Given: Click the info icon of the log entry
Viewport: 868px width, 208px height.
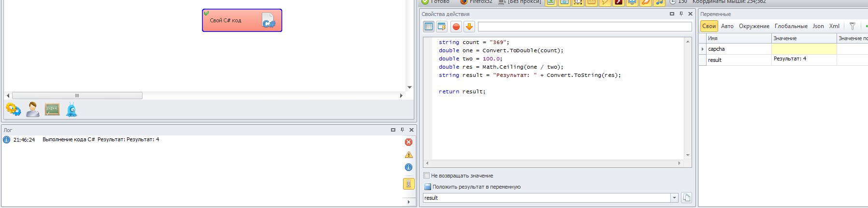Looking at the screenshot, I should (7, 140).
